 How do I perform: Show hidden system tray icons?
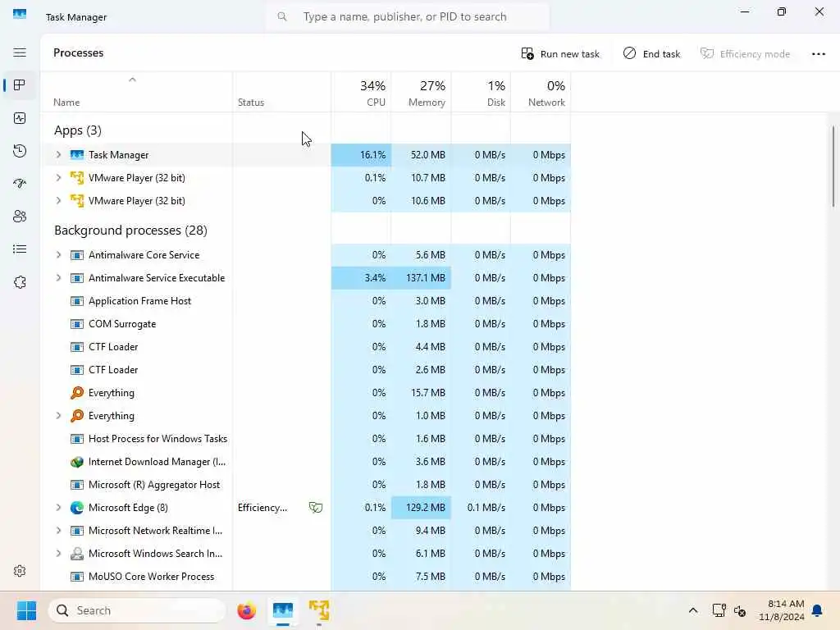click(x=692, y=610)
